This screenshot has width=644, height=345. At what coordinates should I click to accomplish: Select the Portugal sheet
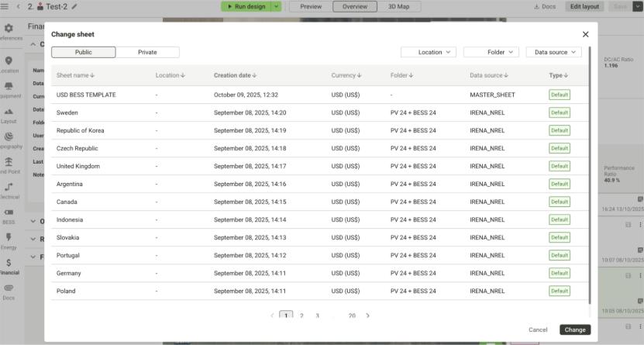319,256
